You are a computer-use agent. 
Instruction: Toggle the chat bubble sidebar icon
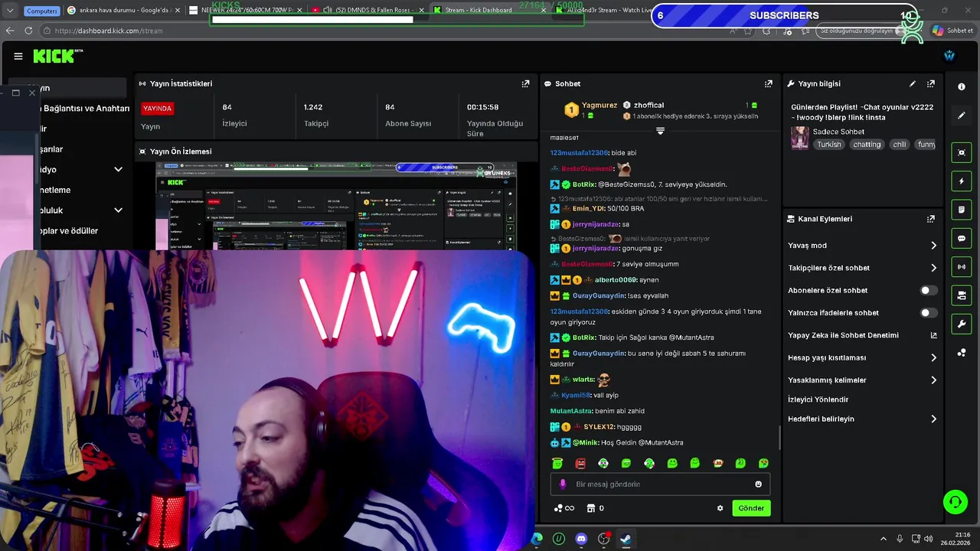coord(962,238)
